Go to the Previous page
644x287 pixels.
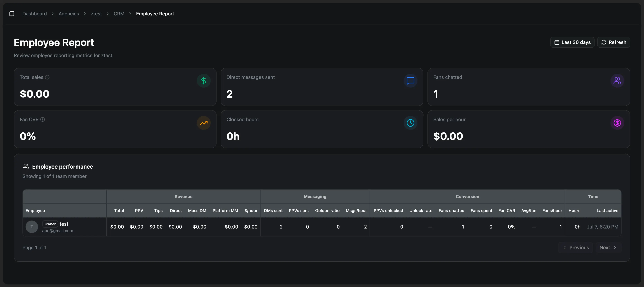576,248
